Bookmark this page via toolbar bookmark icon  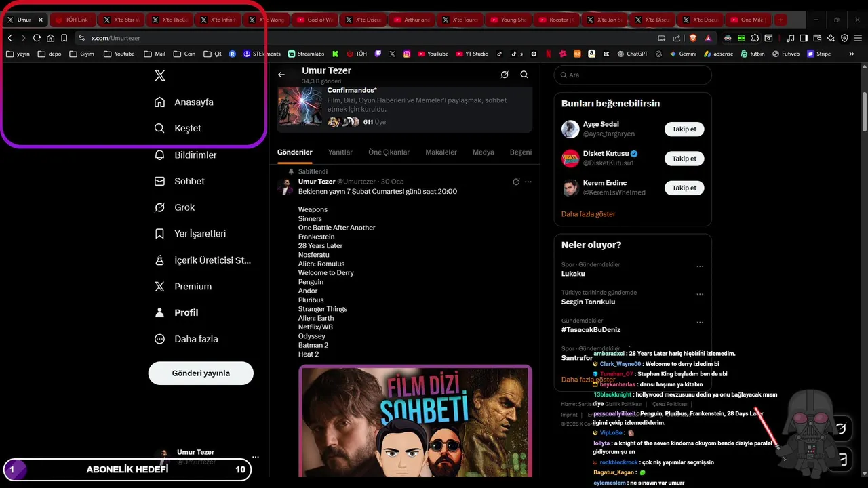coord(64,38)
